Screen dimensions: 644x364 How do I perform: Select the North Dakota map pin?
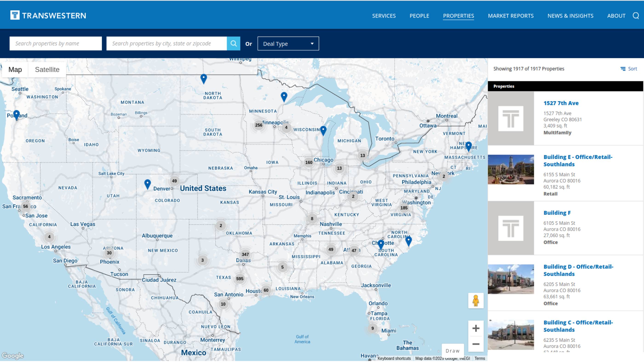coord(204,79)
